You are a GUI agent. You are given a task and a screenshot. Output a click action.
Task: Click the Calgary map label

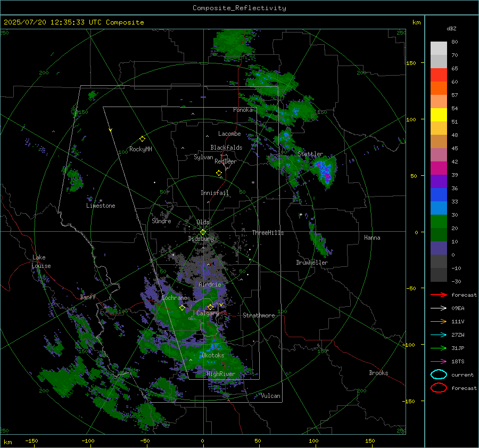pos(208,313)
